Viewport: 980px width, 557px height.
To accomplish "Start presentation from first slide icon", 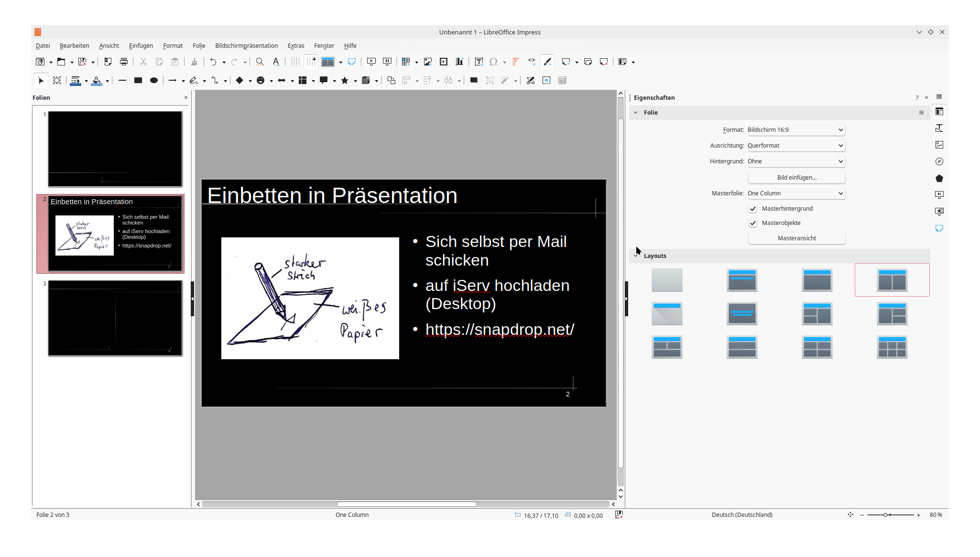I will click(x=371, y=62).
